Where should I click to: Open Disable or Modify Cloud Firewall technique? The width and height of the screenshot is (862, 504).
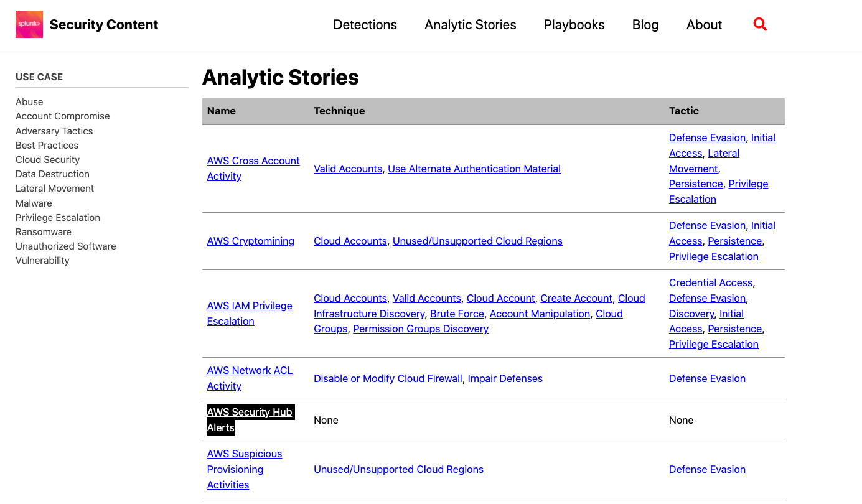388,378
